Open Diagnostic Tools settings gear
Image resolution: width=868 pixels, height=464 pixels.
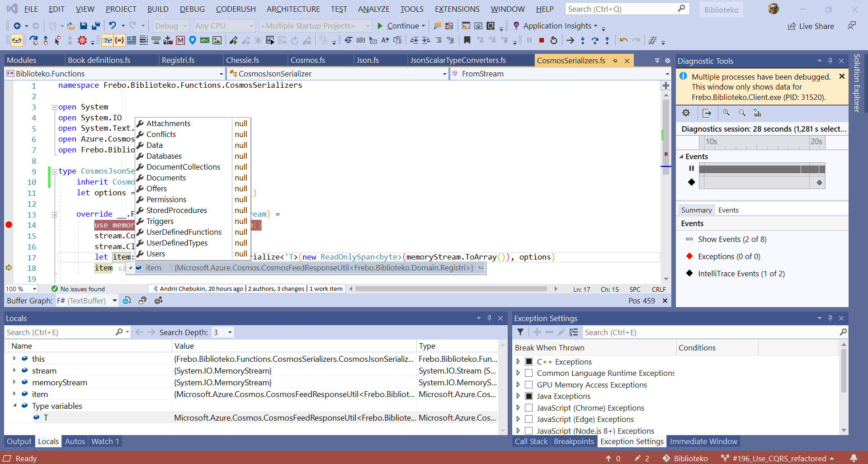(x=686, y=113)
